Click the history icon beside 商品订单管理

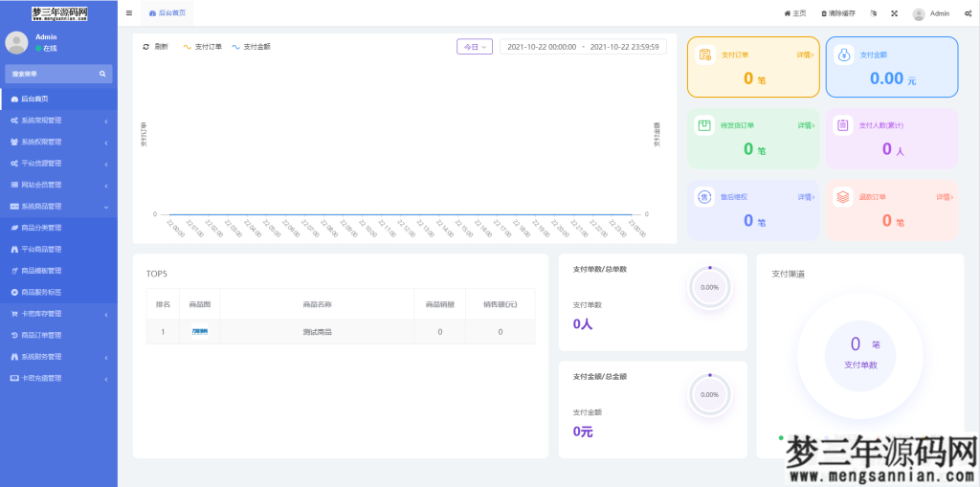[14, 335]
